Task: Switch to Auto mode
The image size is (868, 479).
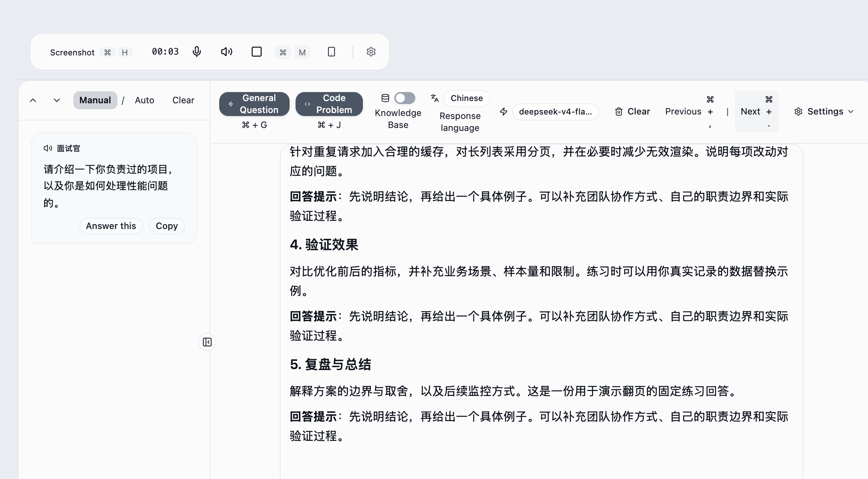Action: tap(144, 100)
